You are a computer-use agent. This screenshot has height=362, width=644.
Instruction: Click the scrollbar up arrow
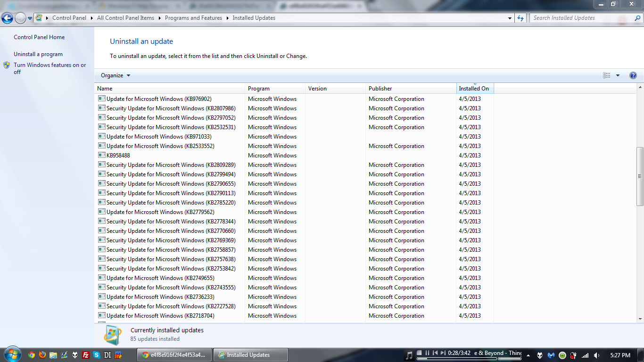tap(640, 87)
